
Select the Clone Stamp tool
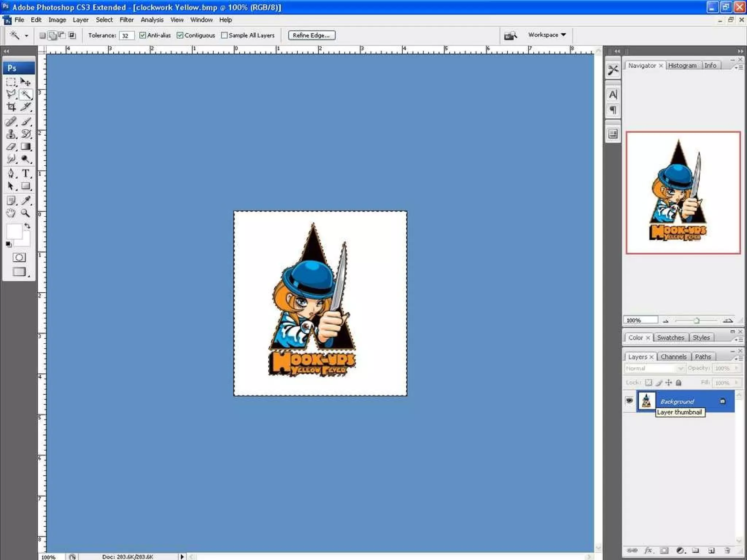(11, 134)
